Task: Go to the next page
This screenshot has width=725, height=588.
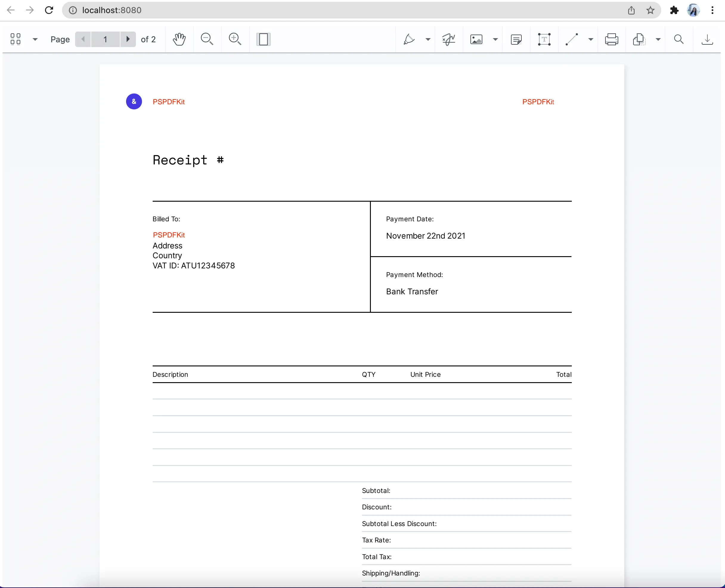Action: (x=128, y=39)
